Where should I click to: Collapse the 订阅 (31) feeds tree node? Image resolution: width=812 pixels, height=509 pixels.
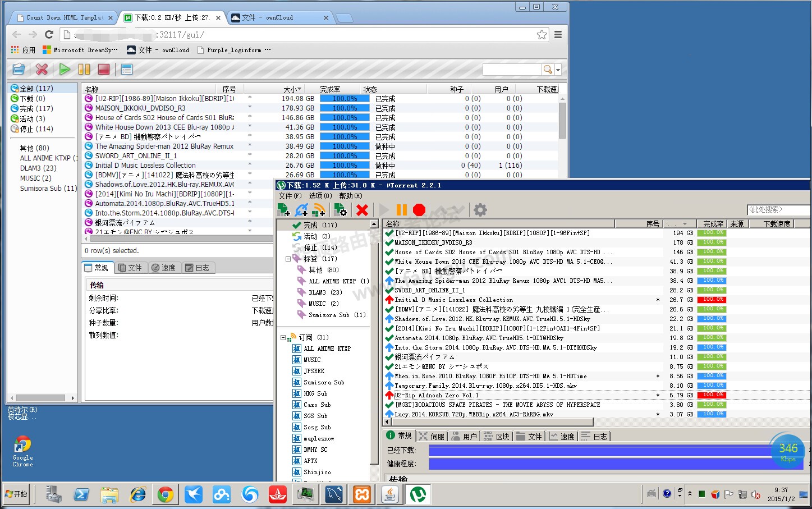(283, 337)
